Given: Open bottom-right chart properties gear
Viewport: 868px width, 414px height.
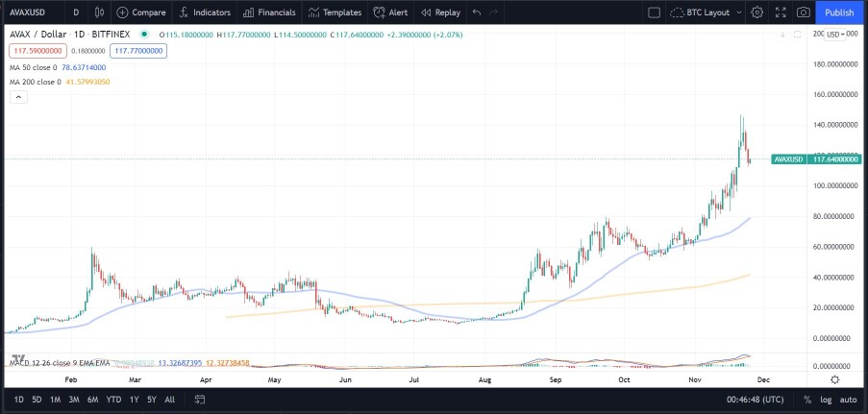Looking at the screenshot, I should pos(834,379).
